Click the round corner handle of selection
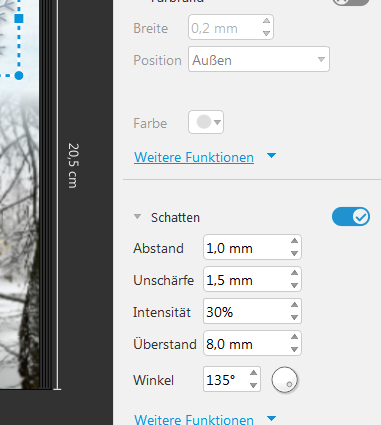 [x=19, y=76]
